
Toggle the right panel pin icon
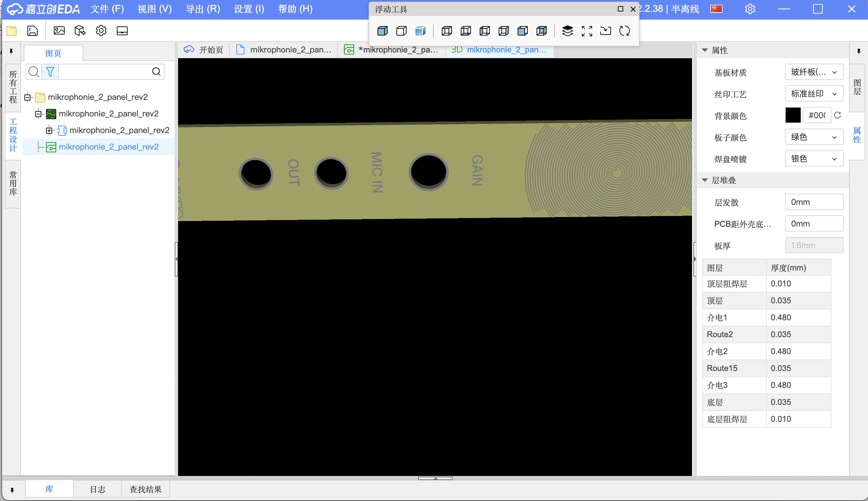pos(859,51)
